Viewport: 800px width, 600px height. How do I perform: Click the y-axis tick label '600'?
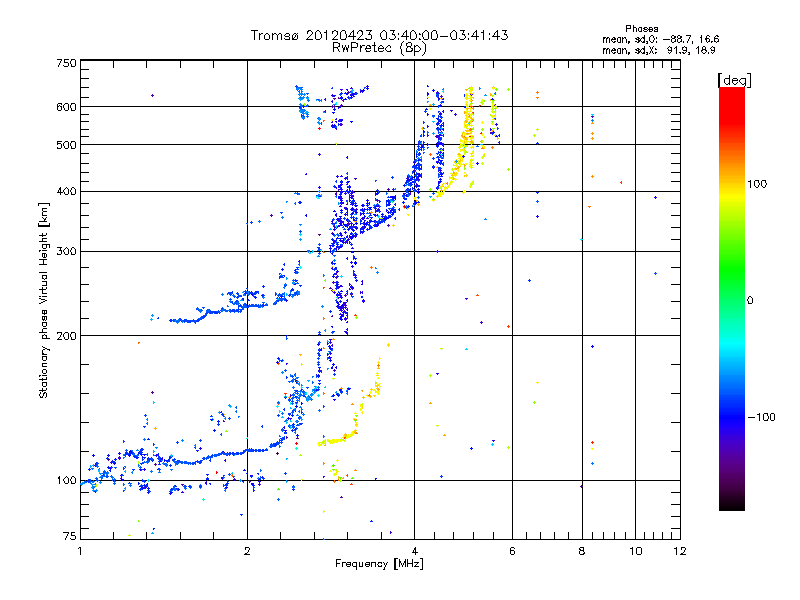(x=66, y=107)
